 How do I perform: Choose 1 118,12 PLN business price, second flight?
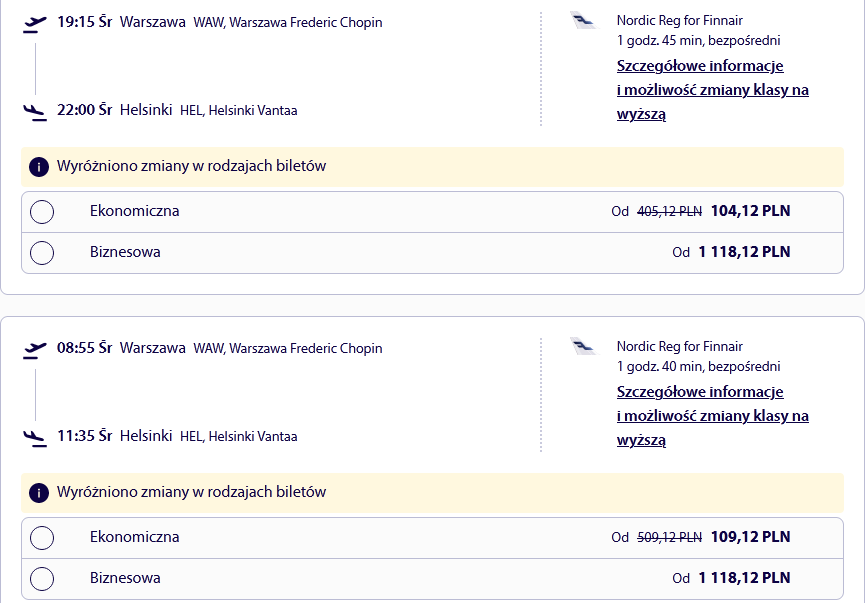point(744,578)
